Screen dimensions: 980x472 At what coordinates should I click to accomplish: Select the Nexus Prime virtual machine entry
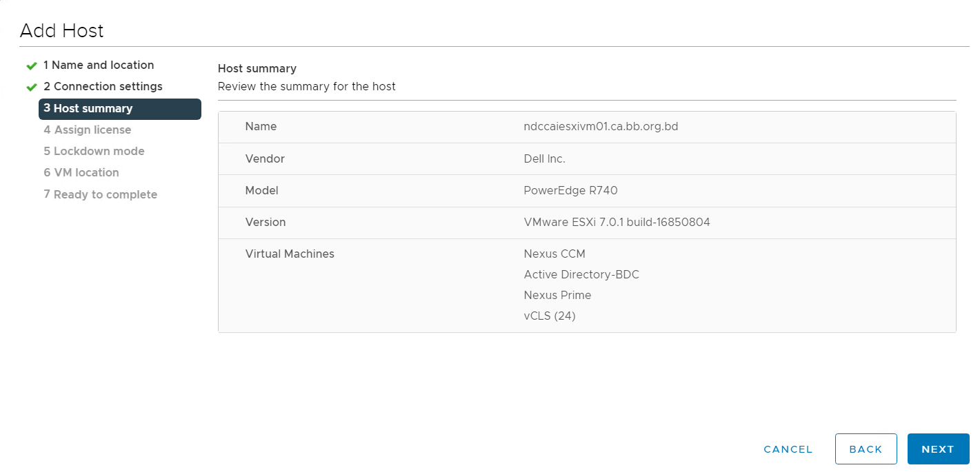coord(557,296)
